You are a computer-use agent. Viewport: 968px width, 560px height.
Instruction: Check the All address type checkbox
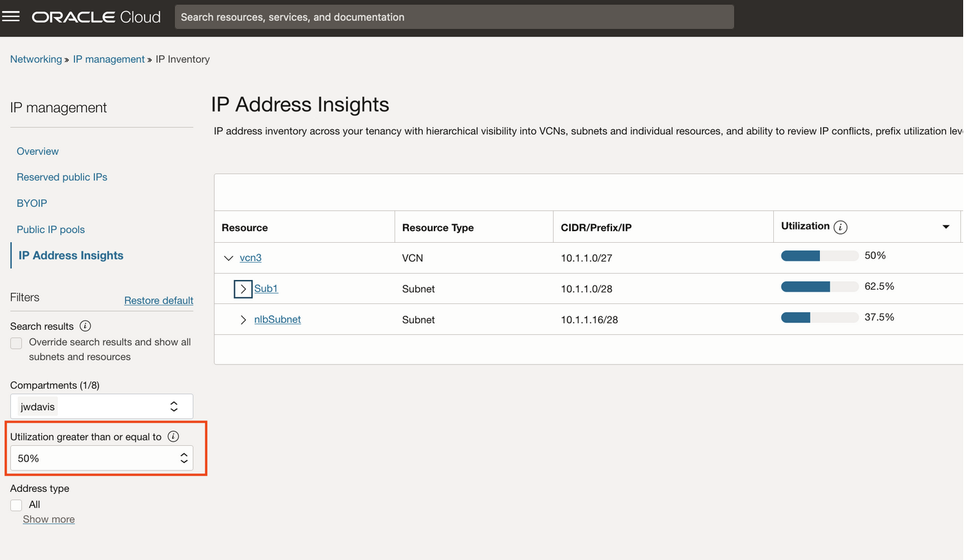[x=16, y=504]
